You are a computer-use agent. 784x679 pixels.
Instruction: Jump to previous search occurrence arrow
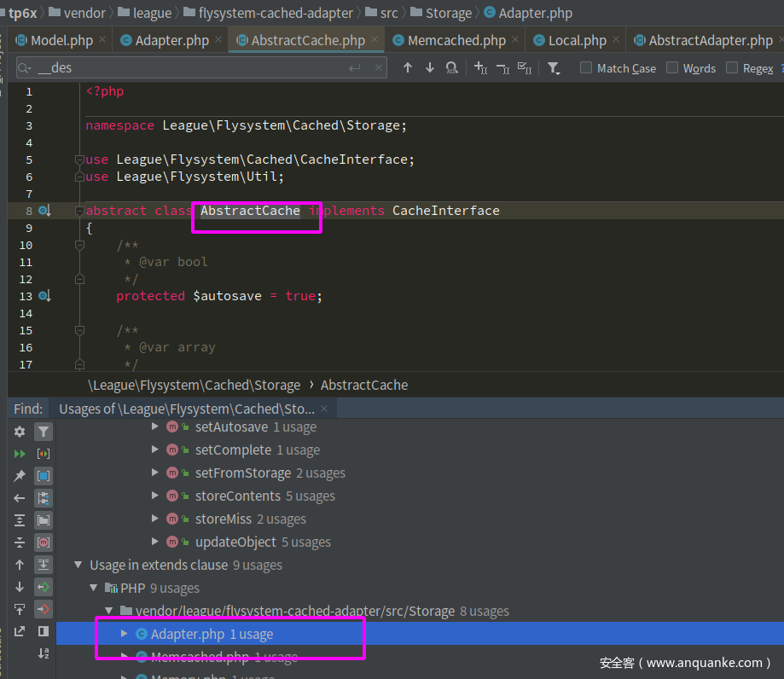pyautogui.click(x=408, y=68)
